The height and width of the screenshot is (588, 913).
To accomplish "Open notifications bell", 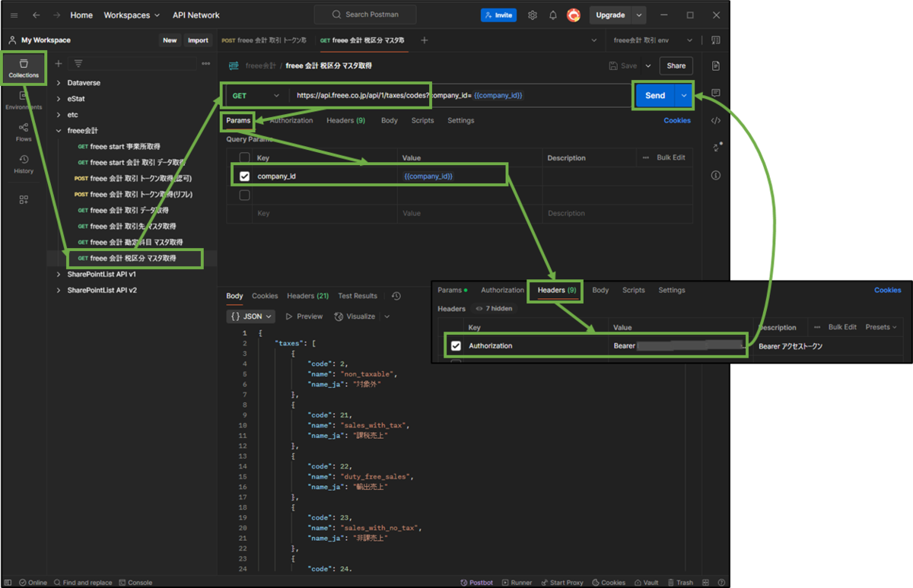I will (553, 15).
